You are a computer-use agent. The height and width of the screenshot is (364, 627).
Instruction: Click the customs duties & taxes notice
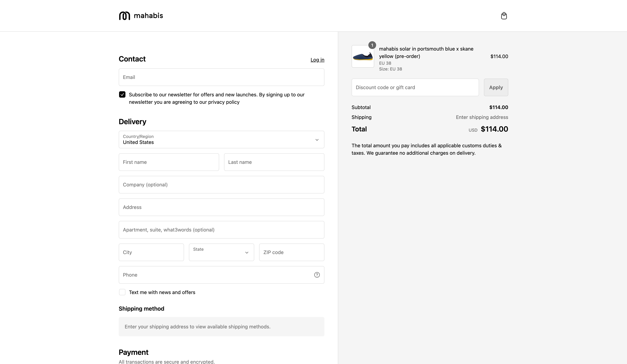(x=426, y=149)
